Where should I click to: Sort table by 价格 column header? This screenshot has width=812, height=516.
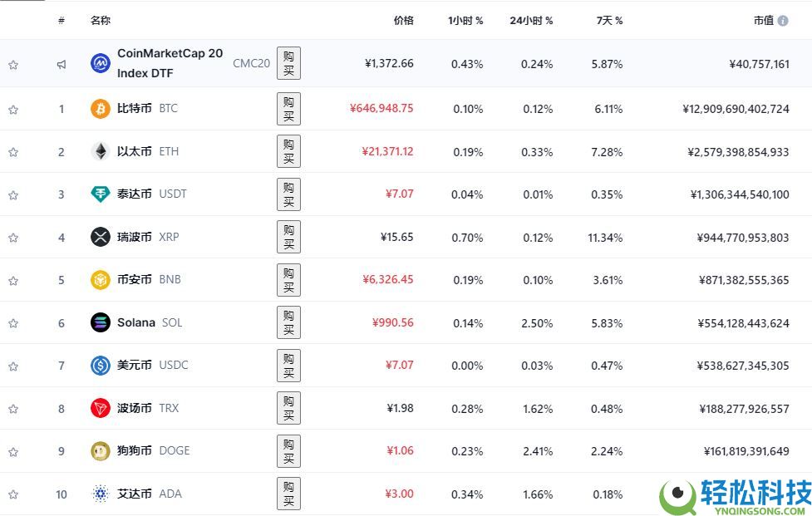pyautogui.click(x=403, y=21)
